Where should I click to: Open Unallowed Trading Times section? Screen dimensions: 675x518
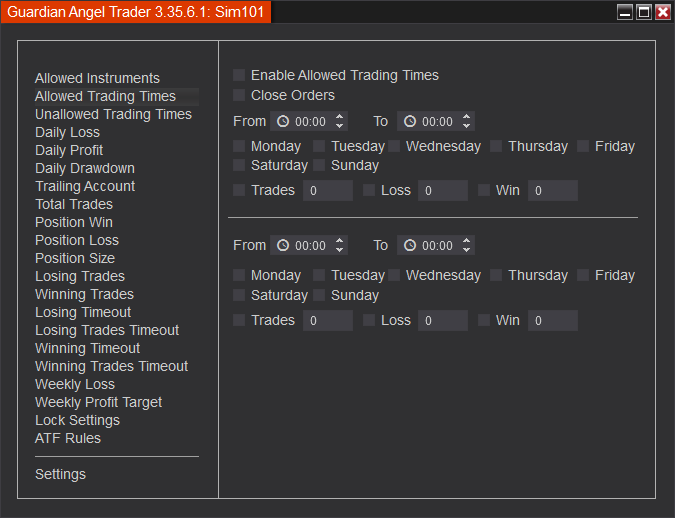[113, 114]
